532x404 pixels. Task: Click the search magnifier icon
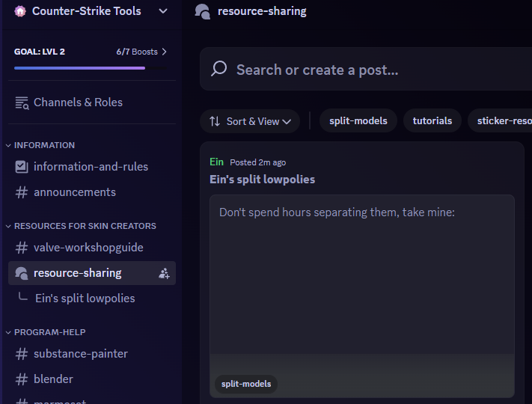pyautogui.click(x=219, y=70)
